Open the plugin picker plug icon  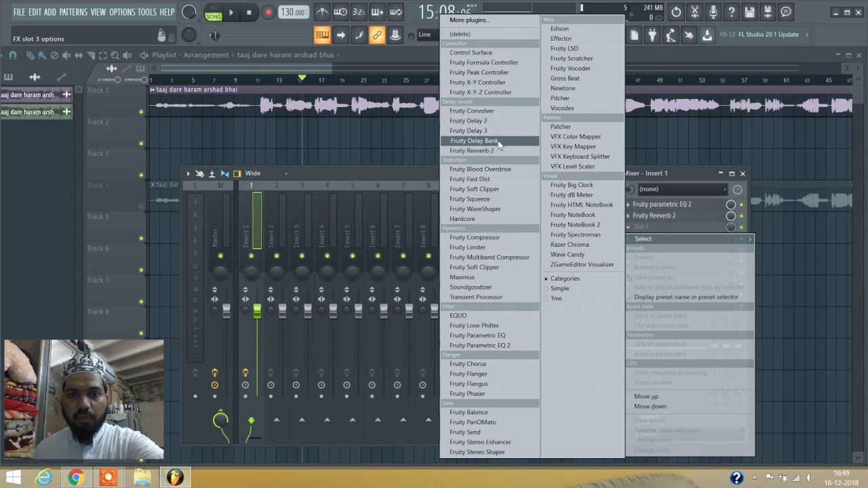[652, 35]
